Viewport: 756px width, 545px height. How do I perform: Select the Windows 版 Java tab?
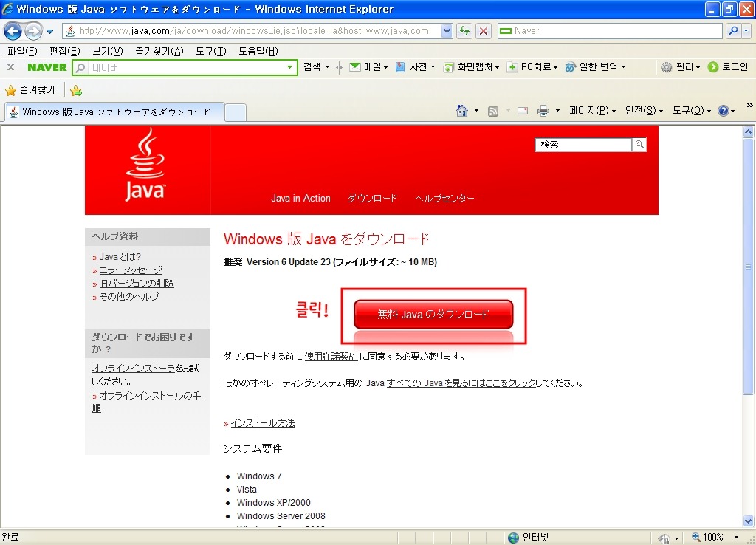114,112
